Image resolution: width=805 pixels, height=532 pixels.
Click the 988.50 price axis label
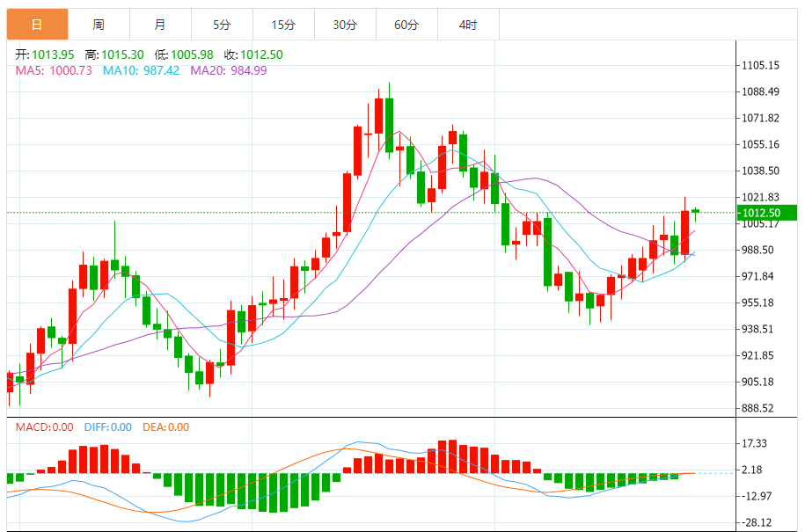pos(757,250)
